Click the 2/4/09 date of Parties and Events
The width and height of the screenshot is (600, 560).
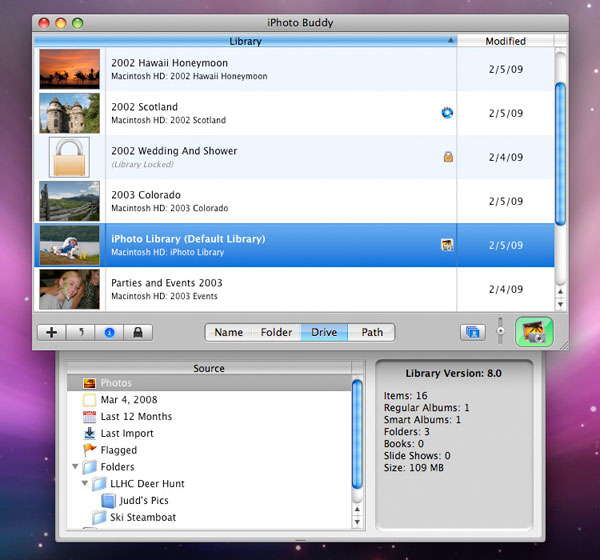coord(505,289)
